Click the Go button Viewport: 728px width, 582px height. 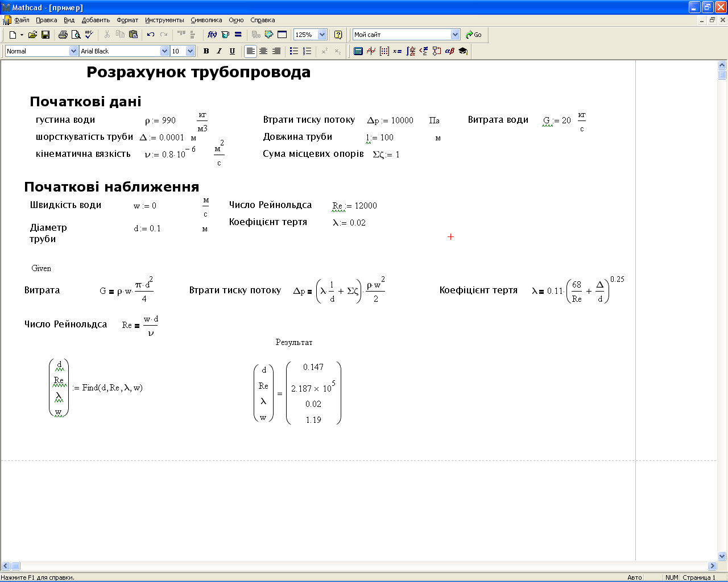coord(474,35)
